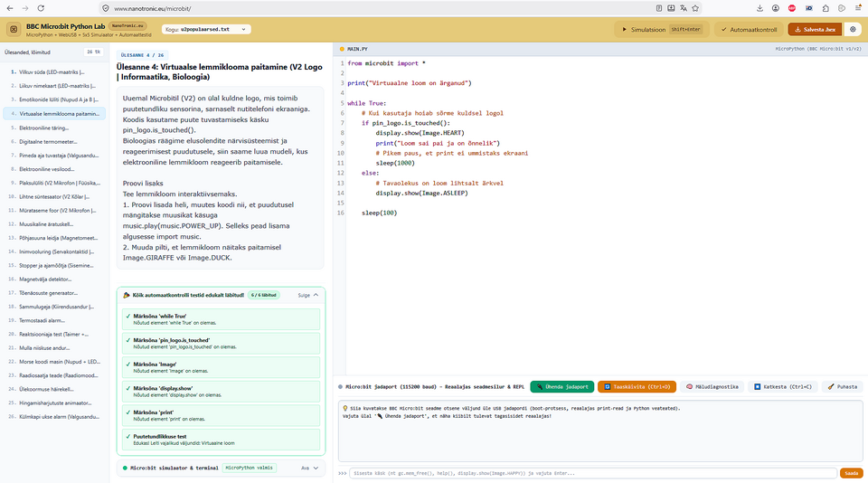Click the plug icon in Ühenda jadaport
The image size is (868, 483).
point(539,386)
